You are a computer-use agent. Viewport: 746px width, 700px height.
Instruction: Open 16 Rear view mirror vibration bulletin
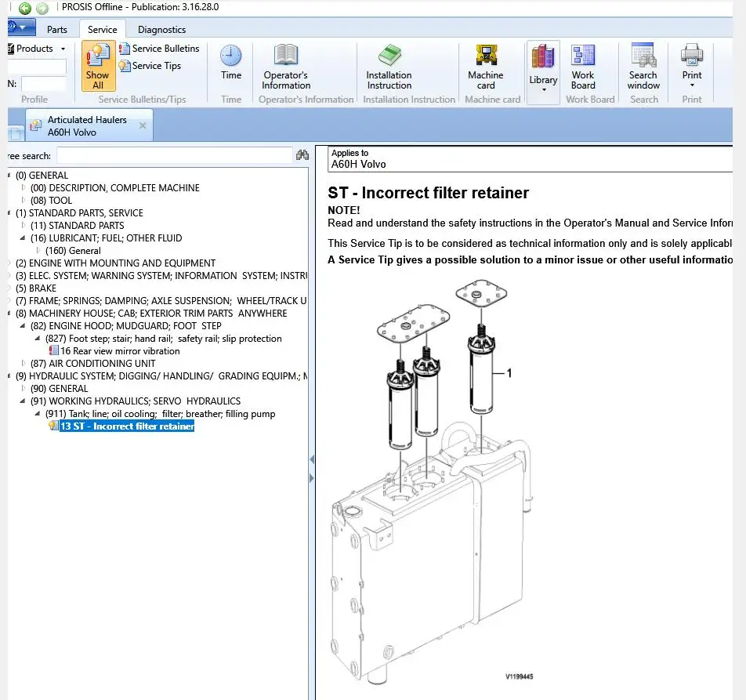coord(121,350)
